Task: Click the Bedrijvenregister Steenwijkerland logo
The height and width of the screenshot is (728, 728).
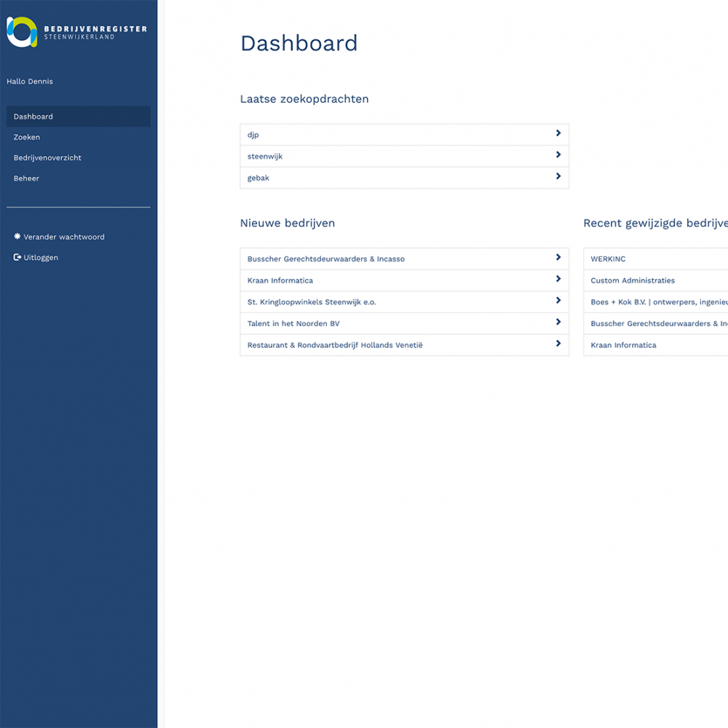Action: [x=76, y=32]
